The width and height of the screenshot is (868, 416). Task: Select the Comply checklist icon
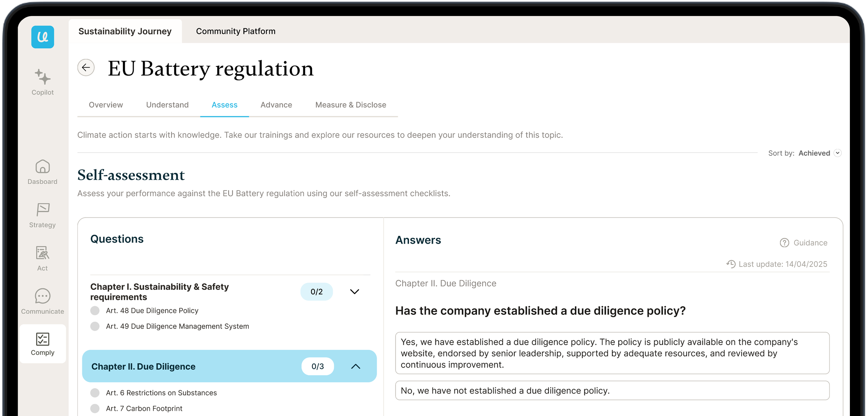pos(42,339)
